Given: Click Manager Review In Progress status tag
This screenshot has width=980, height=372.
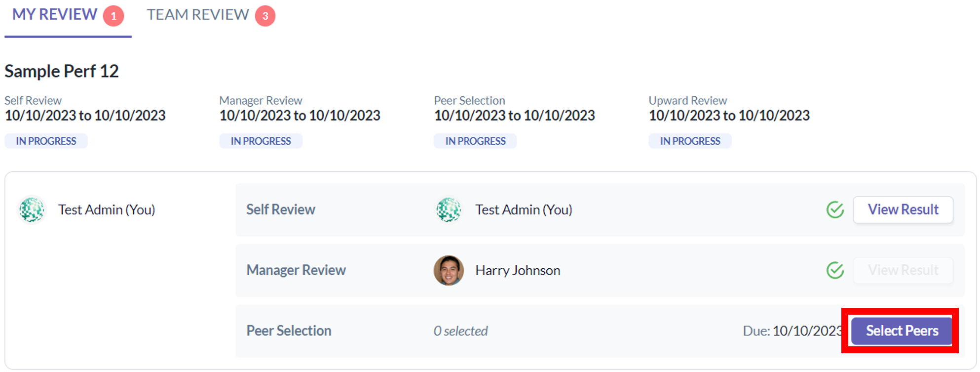Looking at the screenshot, I should point(261,141).
